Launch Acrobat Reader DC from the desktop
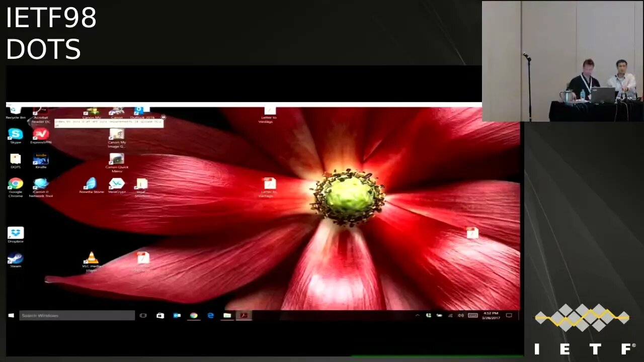 (x=41, y=116)
